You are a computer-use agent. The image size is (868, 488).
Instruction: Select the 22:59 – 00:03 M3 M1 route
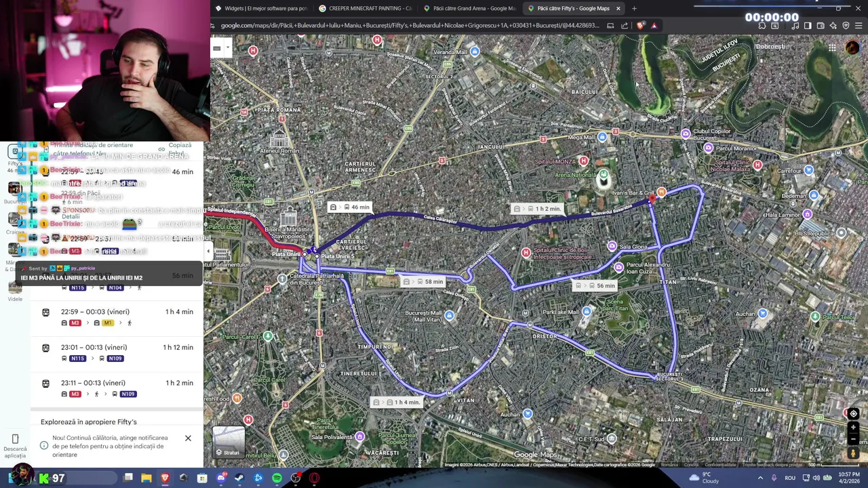pos(117,317)
